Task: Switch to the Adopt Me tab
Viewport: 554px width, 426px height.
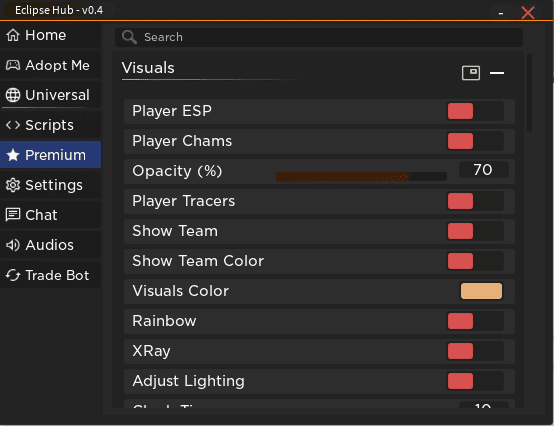Action: point(51,65)
